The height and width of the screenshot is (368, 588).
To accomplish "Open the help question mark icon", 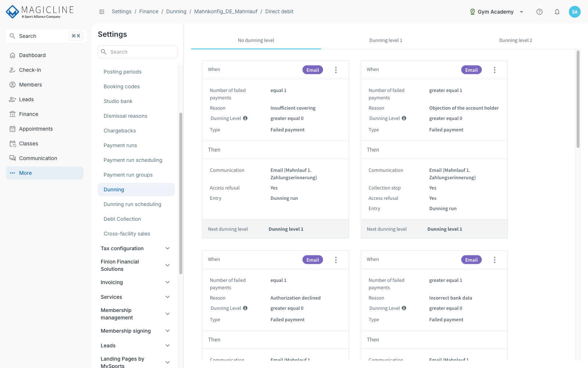I will (x=539, y=12).
